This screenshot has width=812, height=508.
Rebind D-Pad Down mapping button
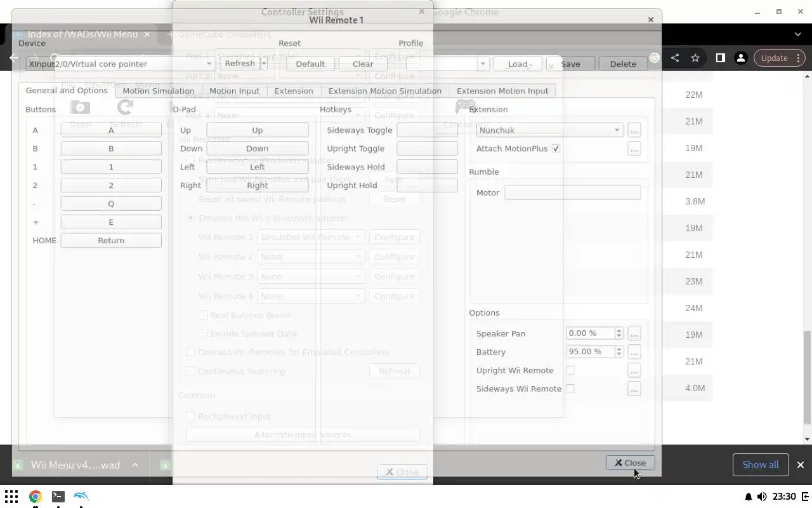tap(258, 149)
